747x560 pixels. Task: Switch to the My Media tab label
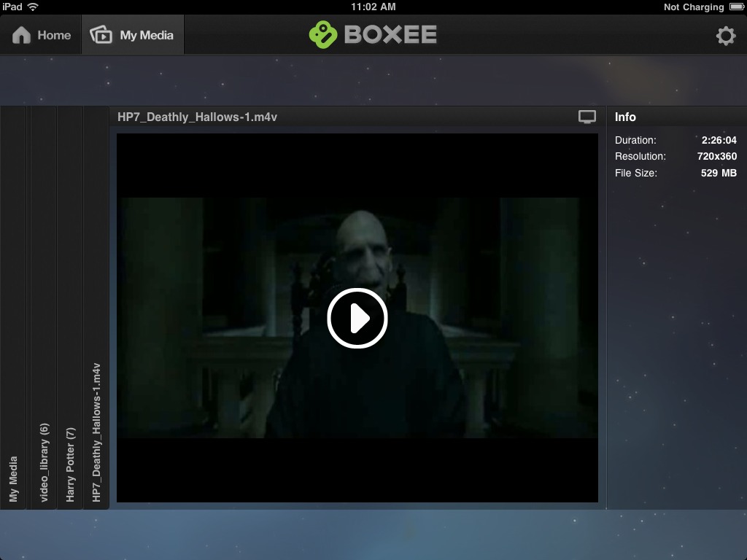pos(147,35)
